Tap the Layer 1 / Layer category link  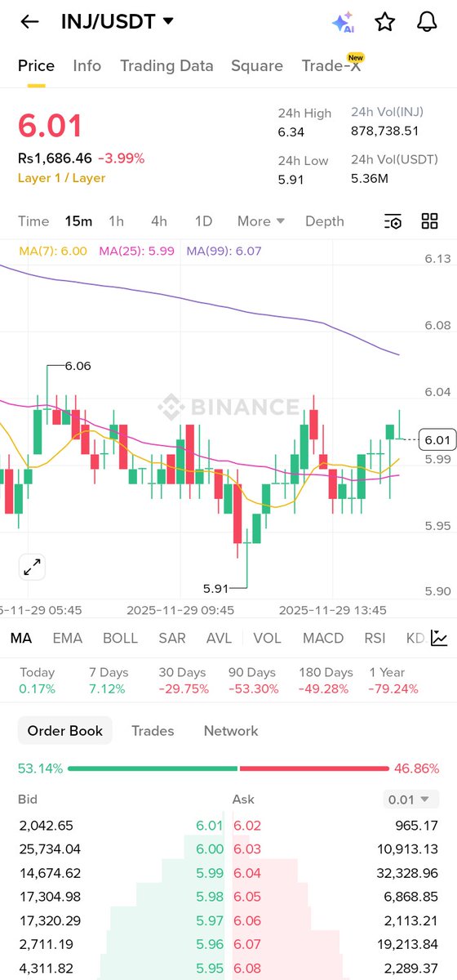61,177
